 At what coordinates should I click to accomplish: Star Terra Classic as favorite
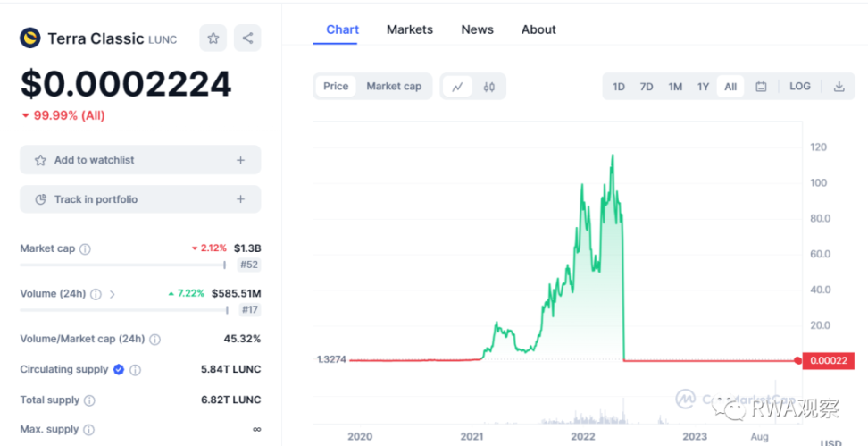[x=213, y=38]
